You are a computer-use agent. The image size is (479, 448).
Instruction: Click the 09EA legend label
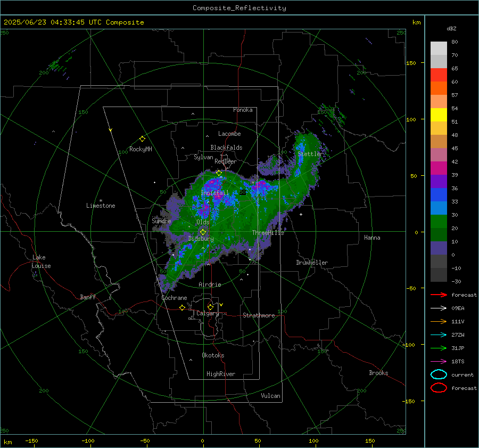tap(458, 308)
